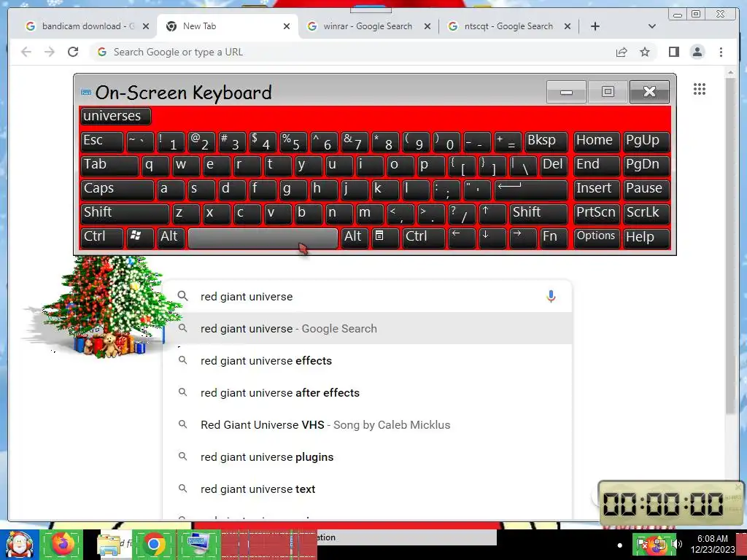Viewport: 747px width, 560px height.
Task: Open keyboard Help
Action: [646, 238]
